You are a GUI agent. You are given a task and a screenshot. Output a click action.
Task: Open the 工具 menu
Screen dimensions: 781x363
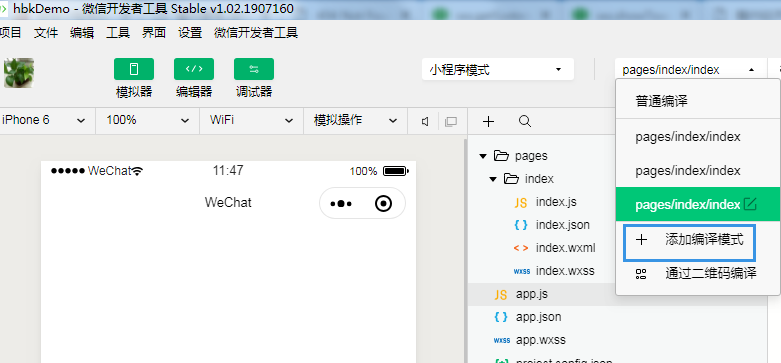coord(118,33)
